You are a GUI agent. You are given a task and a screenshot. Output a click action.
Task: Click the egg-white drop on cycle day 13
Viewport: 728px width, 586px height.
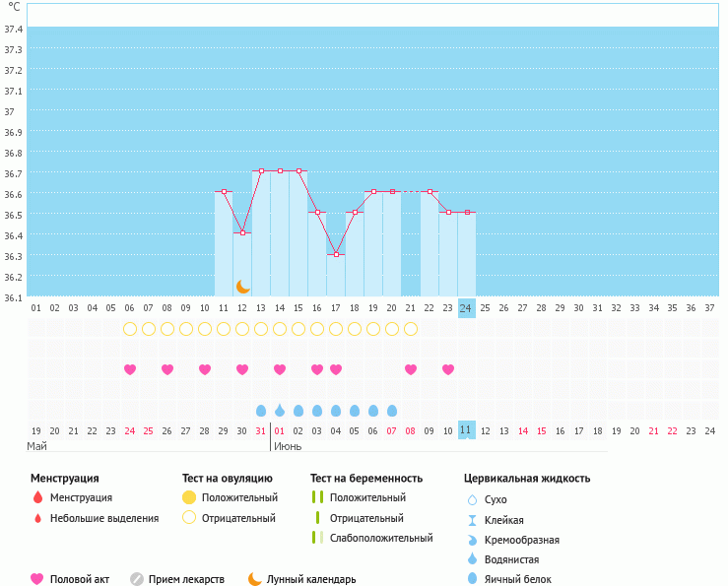261,410
